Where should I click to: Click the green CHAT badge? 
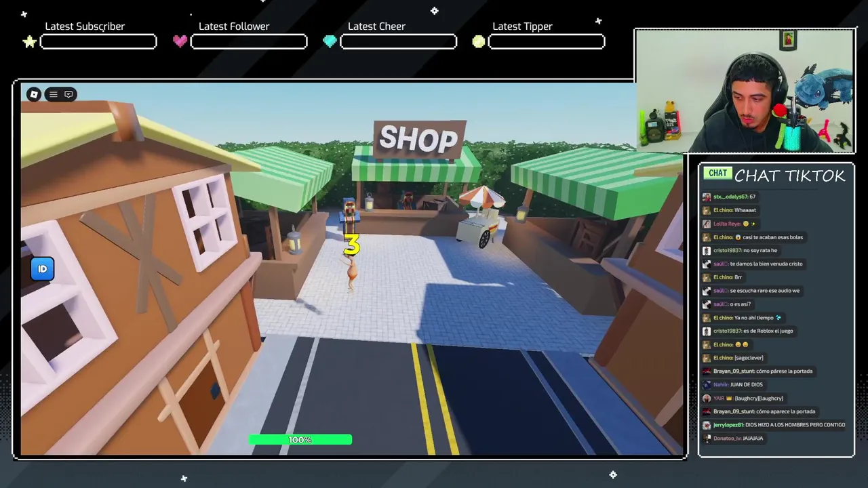[x=717, y=174]
